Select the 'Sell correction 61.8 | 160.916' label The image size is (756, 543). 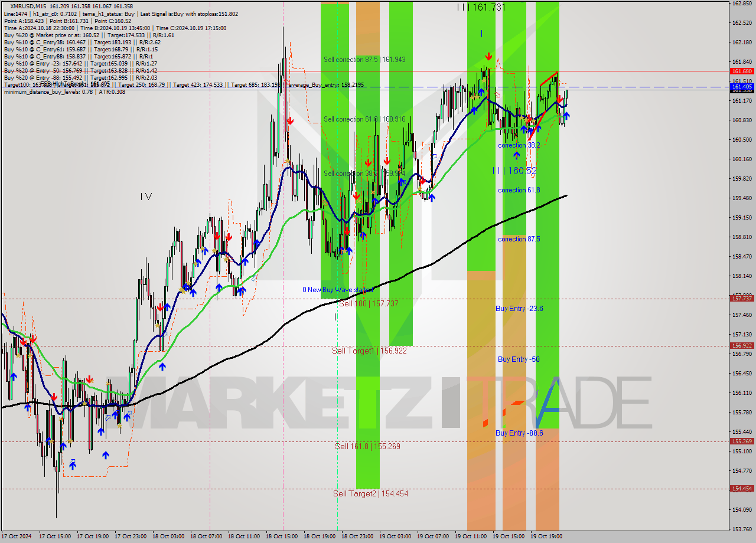(364, 119)
